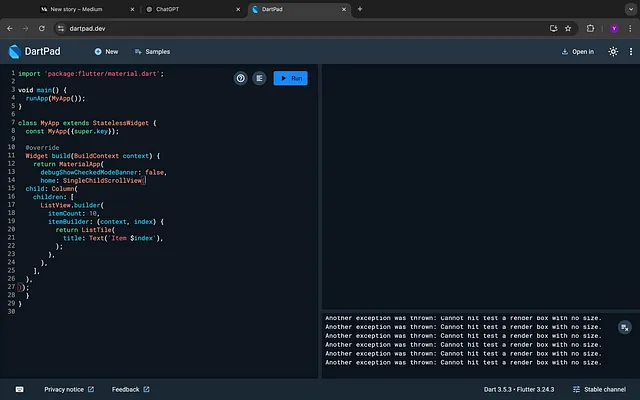The image size is (640, 400).
Task: Click the 'class MyApp extends StatelessWidget' line
Action: [87, 123]
